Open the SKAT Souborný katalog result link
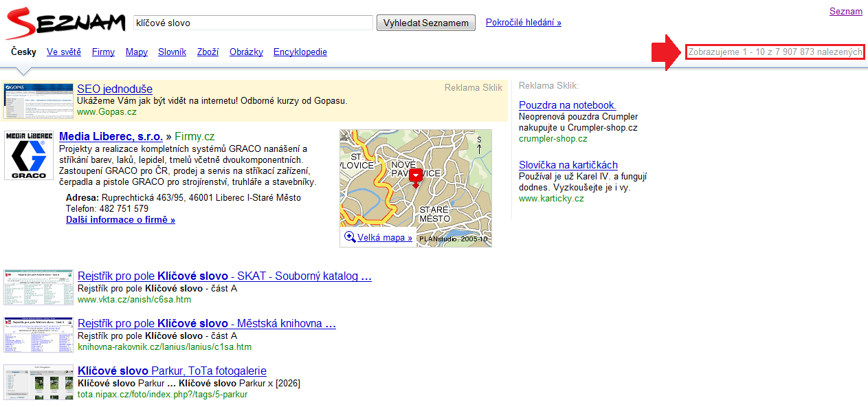 [x=225, y=276]
